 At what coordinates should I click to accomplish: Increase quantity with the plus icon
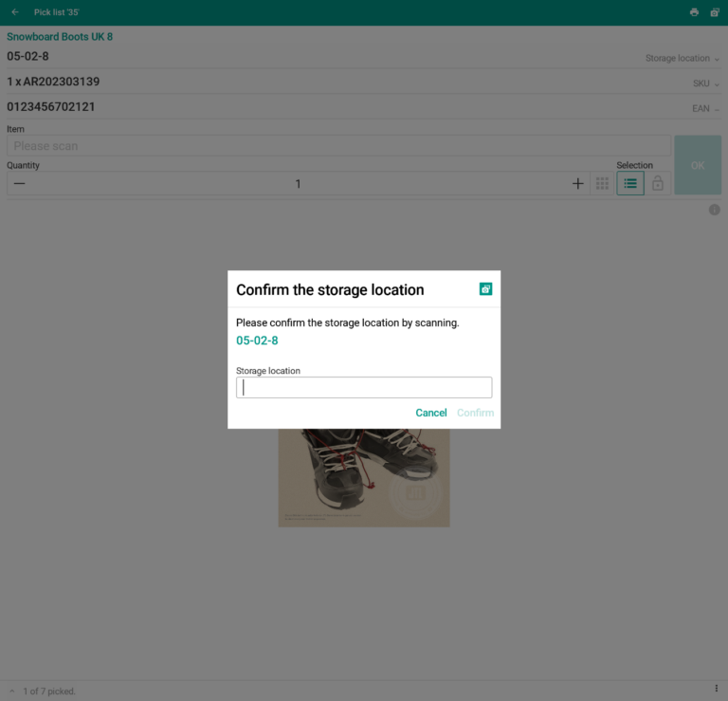577,183
